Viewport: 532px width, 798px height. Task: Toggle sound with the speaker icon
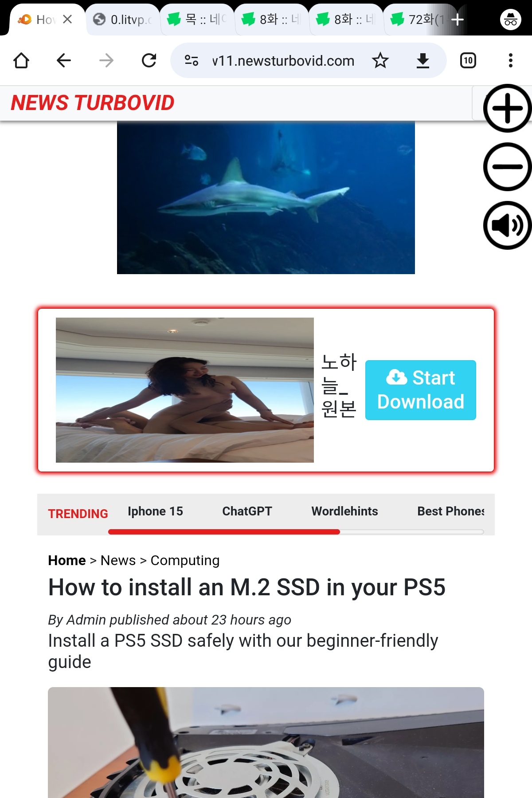point(507,225)
